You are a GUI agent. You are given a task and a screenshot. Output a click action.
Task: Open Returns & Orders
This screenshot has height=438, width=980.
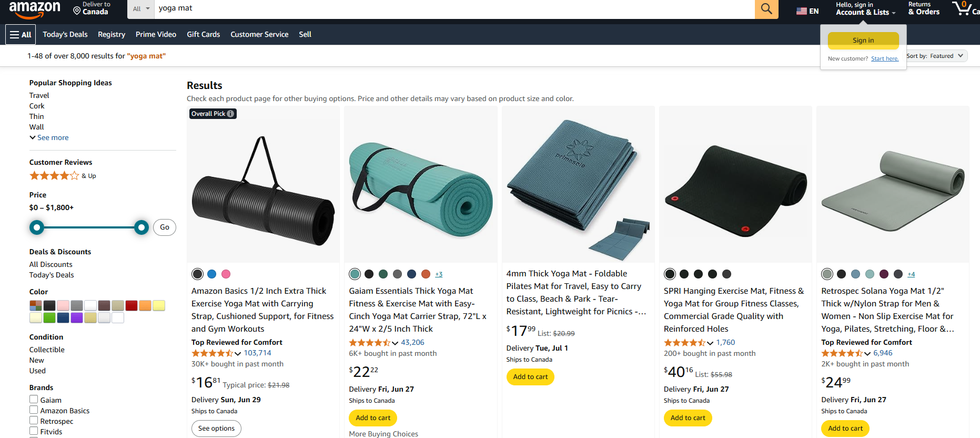click(923, 8)
